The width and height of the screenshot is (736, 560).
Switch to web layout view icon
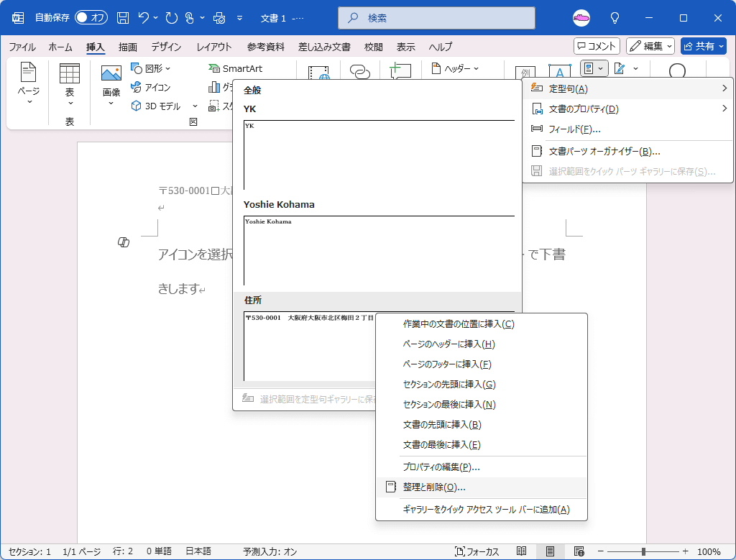coord(579,551)
